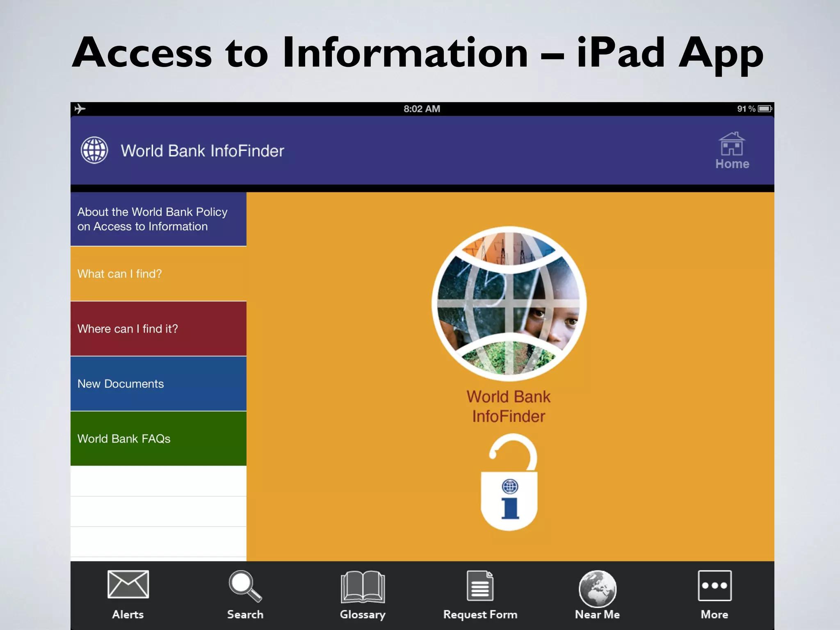Tap the 'Alerts' tab label
The height and width of the screenshot is (630, 840).
click(128, 614)
